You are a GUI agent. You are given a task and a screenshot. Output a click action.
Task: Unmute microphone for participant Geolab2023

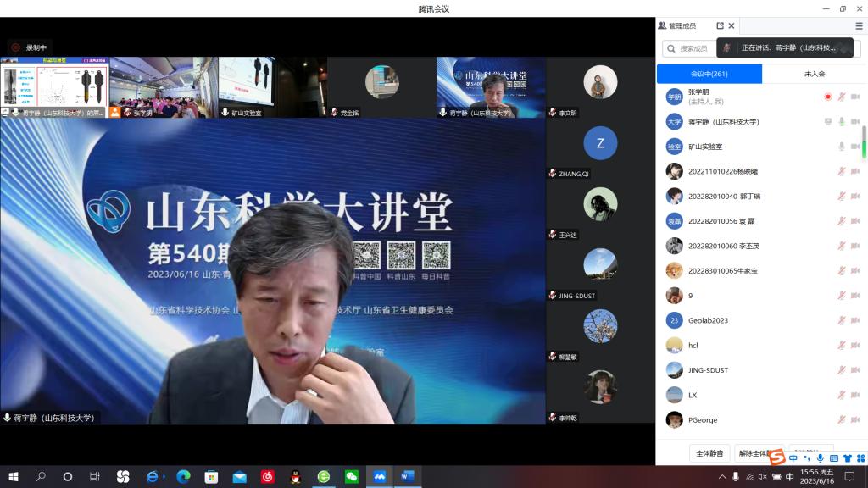tap(842, 320)
